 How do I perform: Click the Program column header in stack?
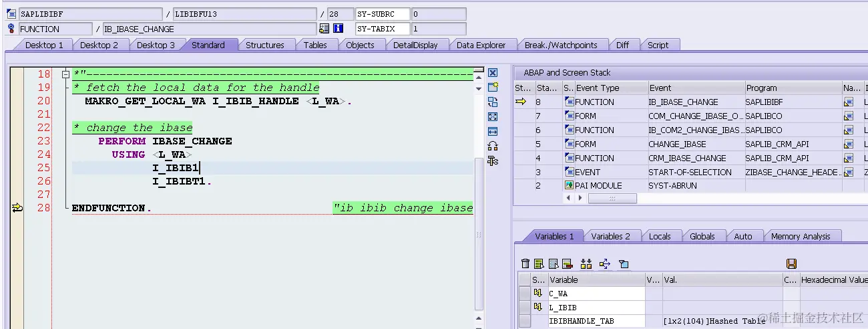click(793, 88)
